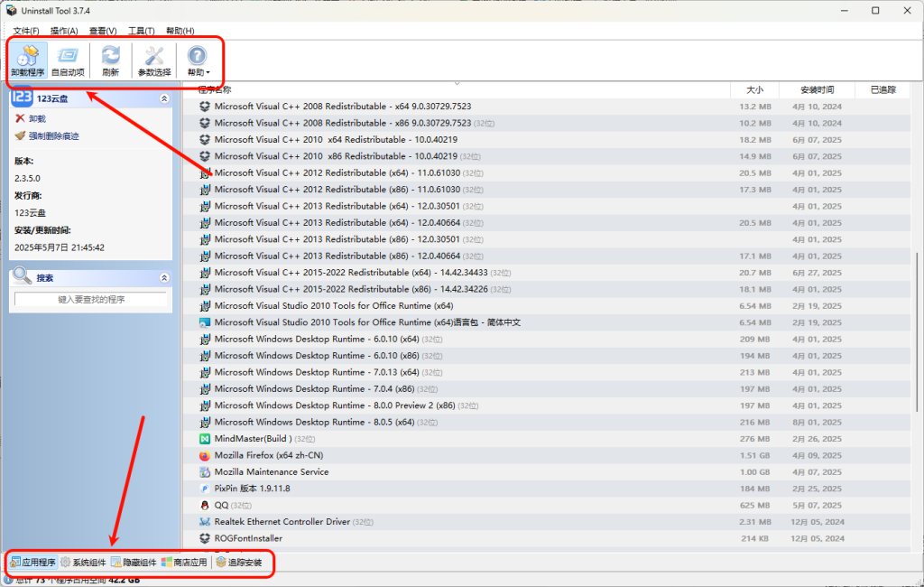This screenshot has width=924, height=587.
Task: Open the 自启动项 (Startup items) toolbar icon
Action: 68,61
